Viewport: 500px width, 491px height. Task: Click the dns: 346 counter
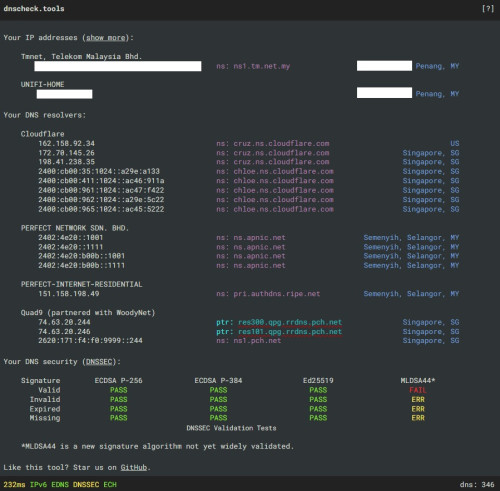click(x=477, y=485)
